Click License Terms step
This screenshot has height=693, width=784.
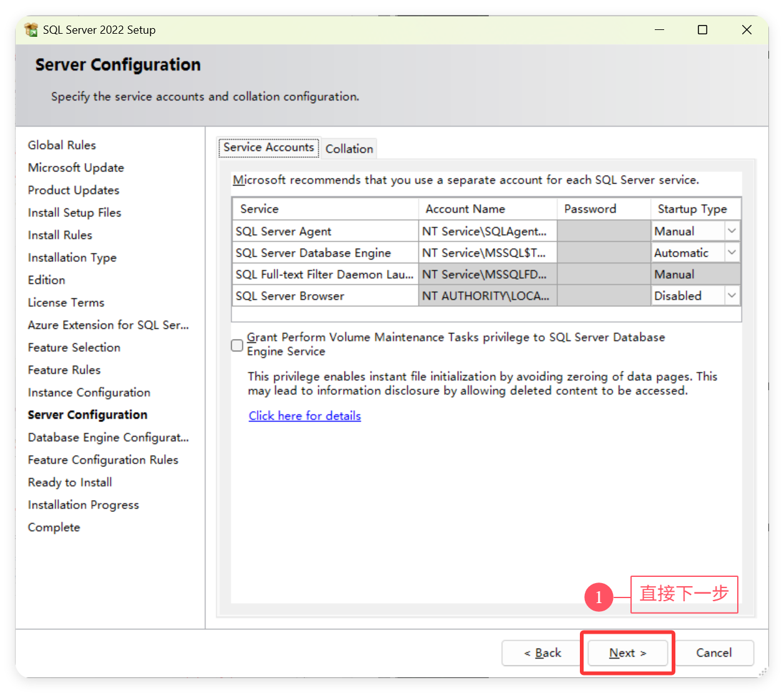pos(66,302)
